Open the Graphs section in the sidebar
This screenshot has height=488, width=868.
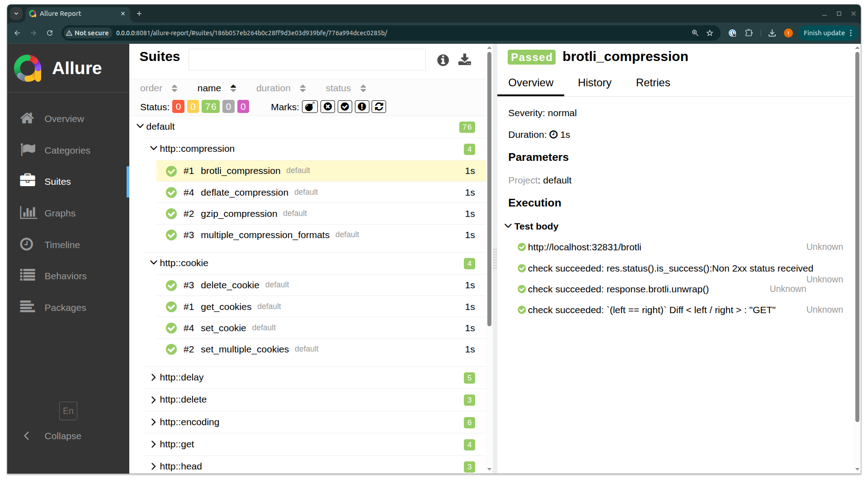coord(60,213)
